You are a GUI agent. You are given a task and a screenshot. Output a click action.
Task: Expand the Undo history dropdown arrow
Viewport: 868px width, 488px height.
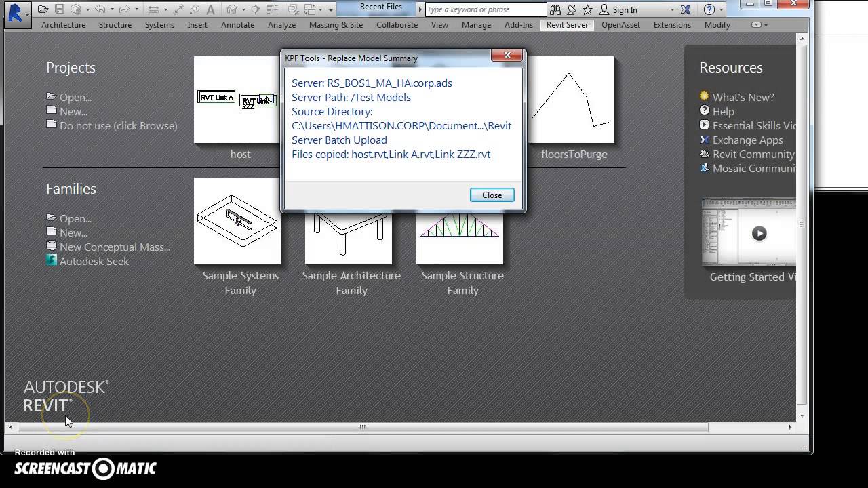click(112, 10)
